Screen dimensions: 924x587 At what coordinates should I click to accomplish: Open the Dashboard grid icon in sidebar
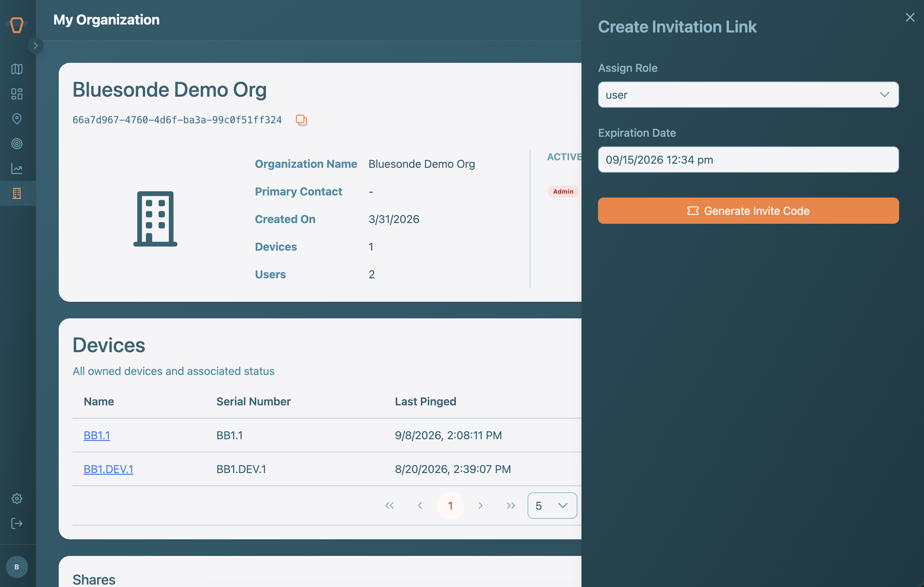(17, 94)
